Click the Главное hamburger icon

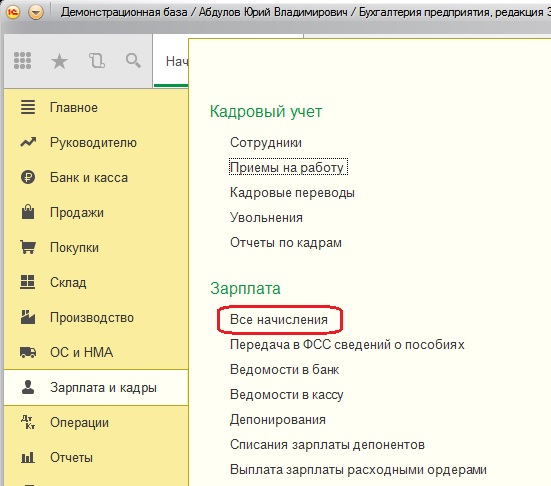click(x=28, y=107)
